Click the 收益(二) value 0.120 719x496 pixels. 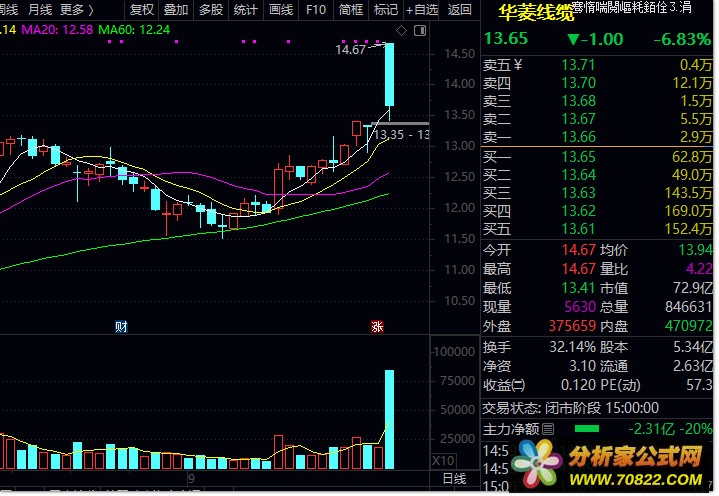[579, 385]
